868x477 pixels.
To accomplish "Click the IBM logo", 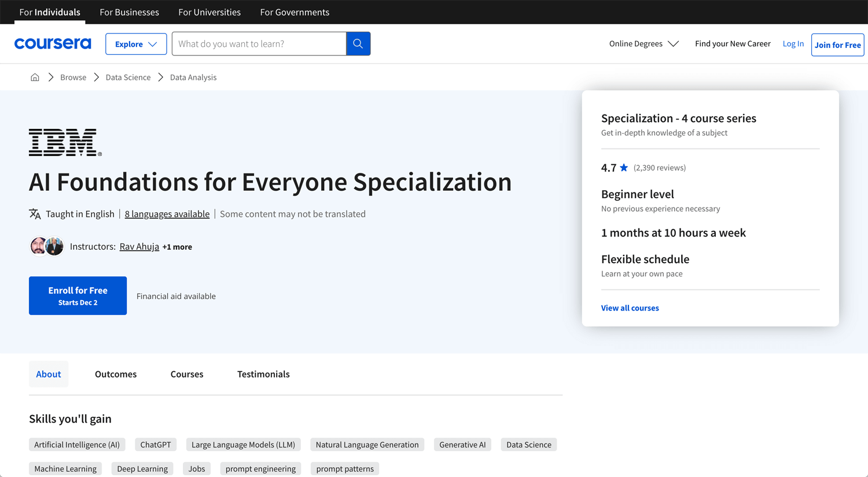I will (x=65, y=142).
